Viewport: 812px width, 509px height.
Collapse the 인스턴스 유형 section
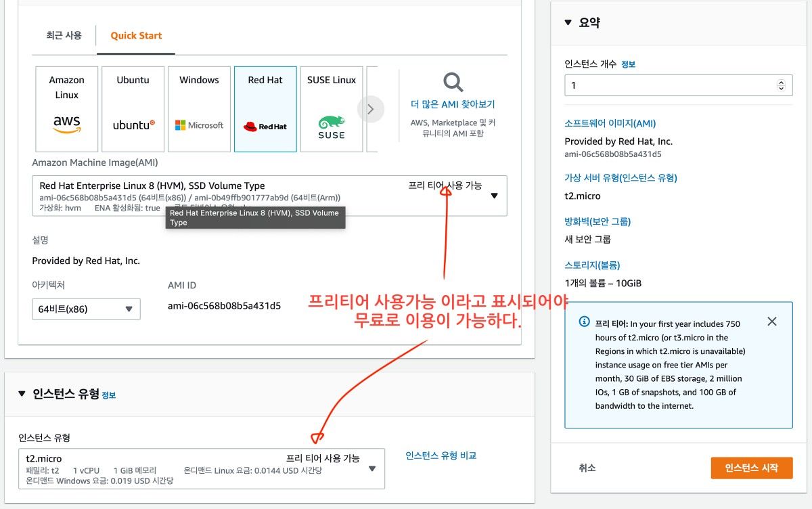tap(22, 394)
